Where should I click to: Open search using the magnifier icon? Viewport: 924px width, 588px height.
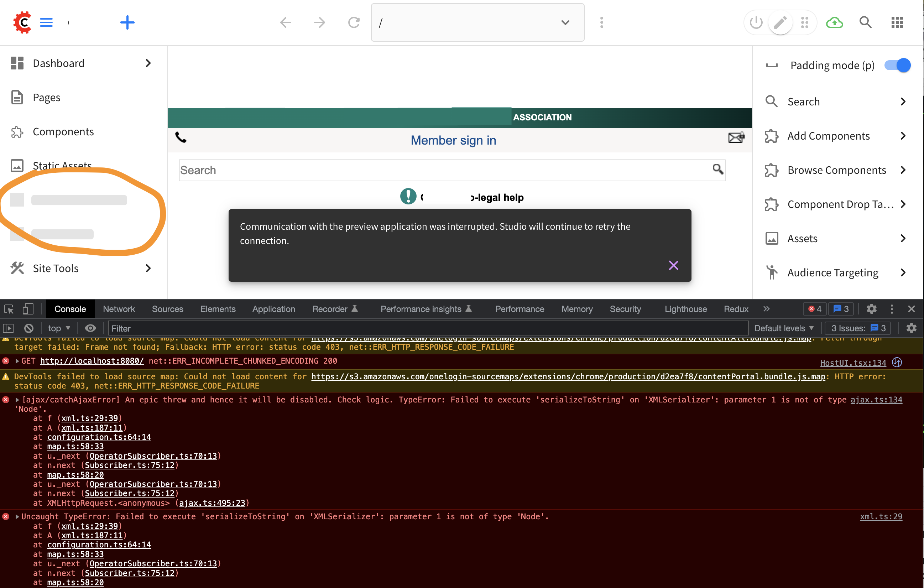(x=865, y=22)
